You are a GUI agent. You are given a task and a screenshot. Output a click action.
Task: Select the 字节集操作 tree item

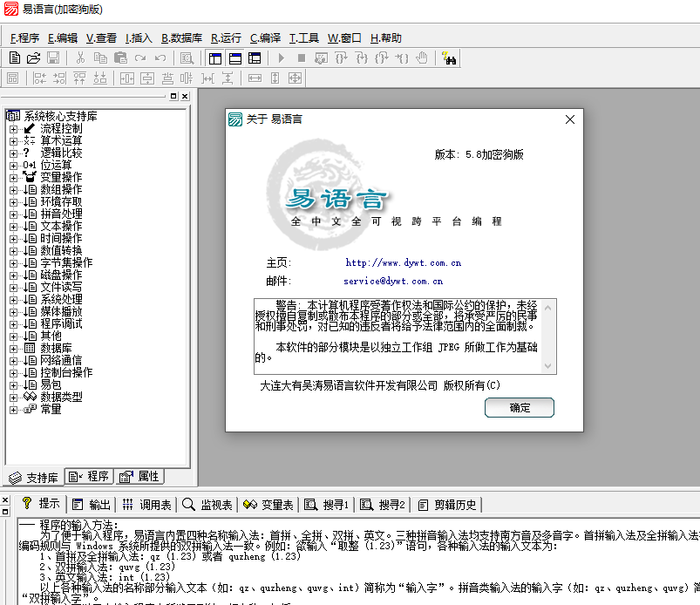click(65, 263)
